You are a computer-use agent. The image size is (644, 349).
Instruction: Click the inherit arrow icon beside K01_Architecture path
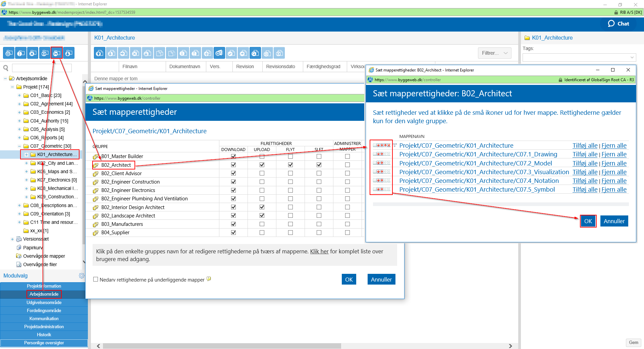coord(395,145)
